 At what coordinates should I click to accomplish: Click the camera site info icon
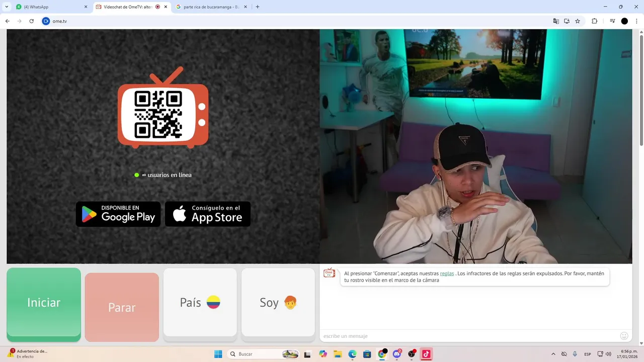(x=46, y=21)
